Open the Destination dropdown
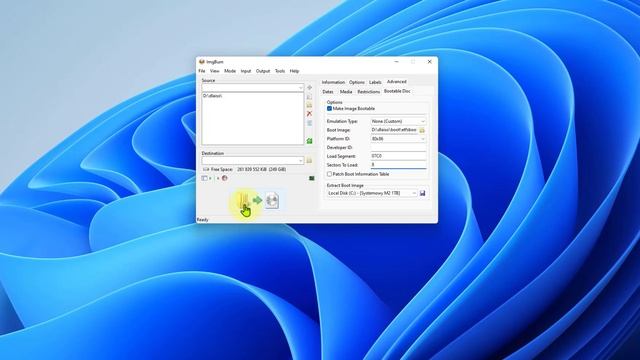 pos(301,160)
